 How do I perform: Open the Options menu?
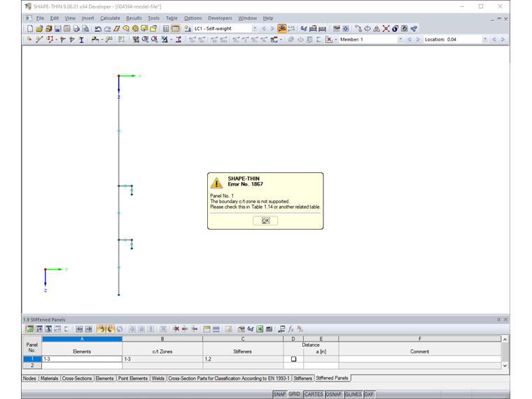(192, 18)
